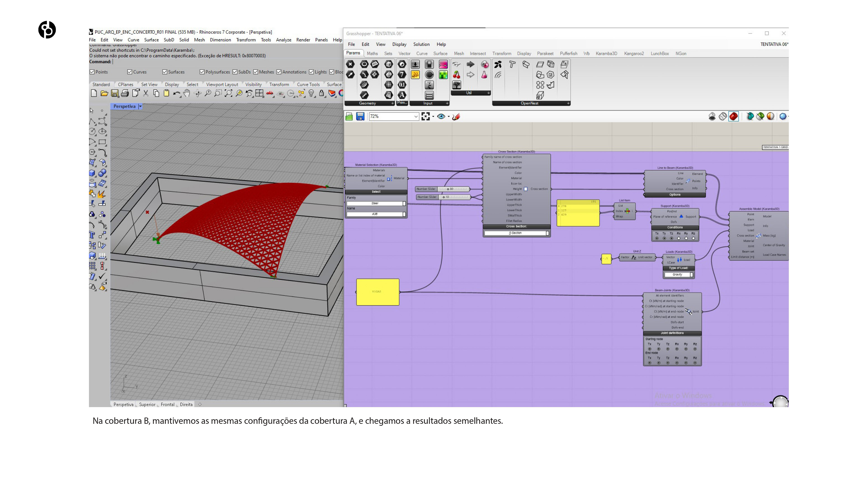Open the Perspetiva viewport menu arrow
868x488 pixels.
pyautogui.click(x=141, y=106)
